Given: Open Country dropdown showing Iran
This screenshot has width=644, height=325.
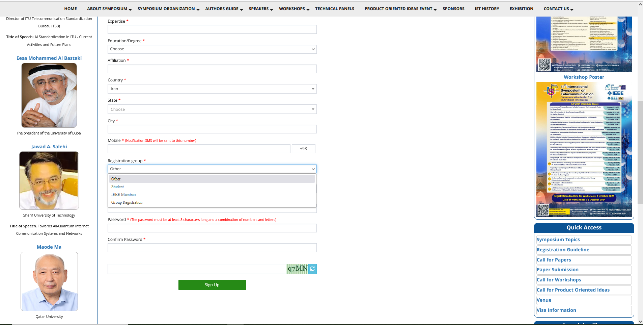Looking at the screenshot, I should click(212, 89).
